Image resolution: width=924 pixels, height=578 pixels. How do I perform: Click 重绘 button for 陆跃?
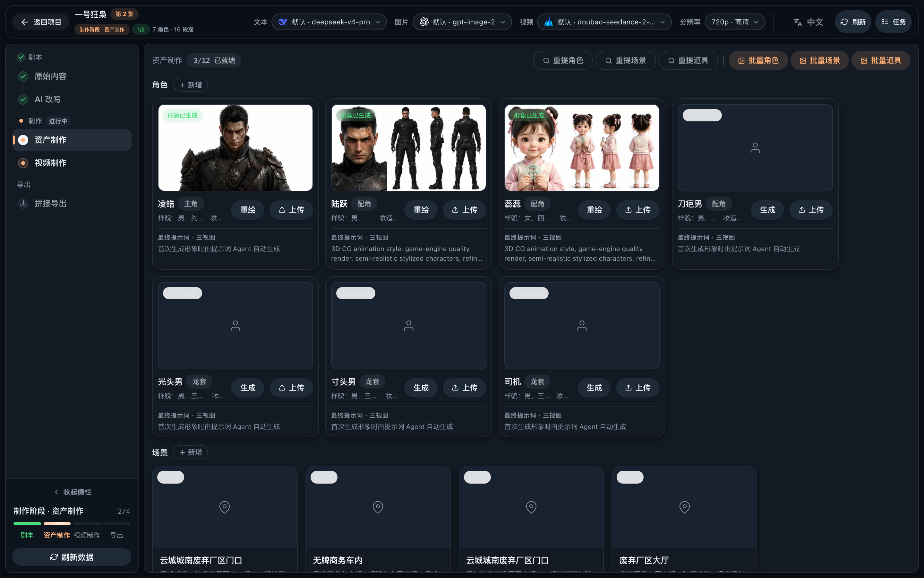421,210
